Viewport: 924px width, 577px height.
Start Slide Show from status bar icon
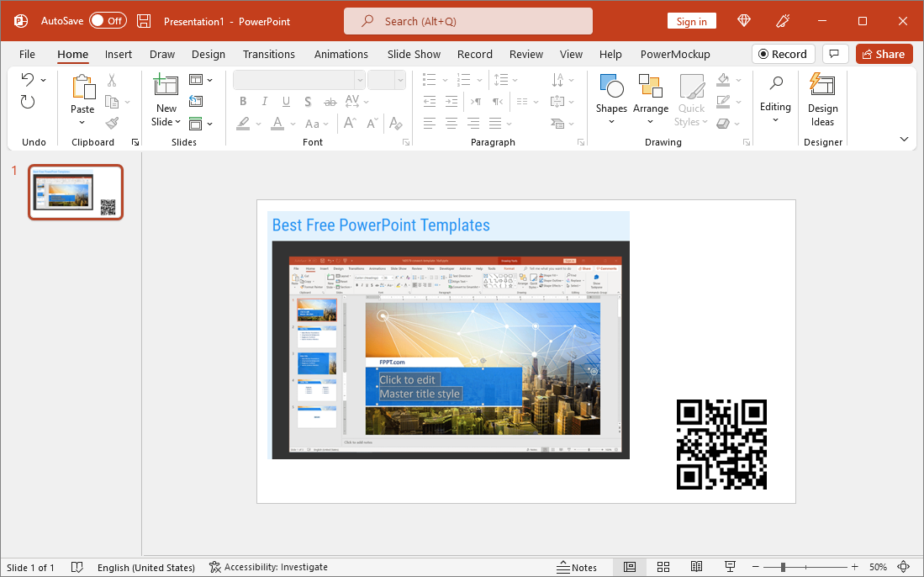[730, 567]
